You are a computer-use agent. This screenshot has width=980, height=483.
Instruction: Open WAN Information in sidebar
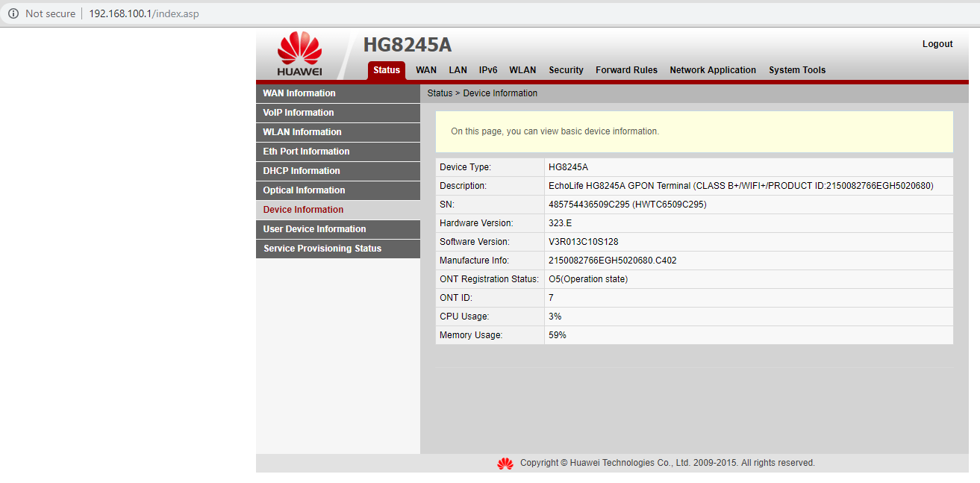pyautogui.click(x=338, y=93)
